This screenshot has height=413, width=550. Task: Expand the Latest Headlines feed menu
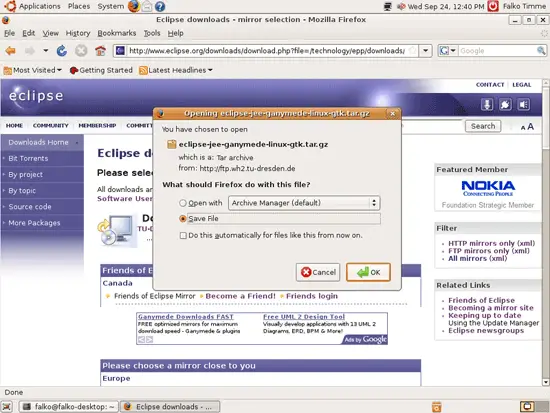coord(176,70)
